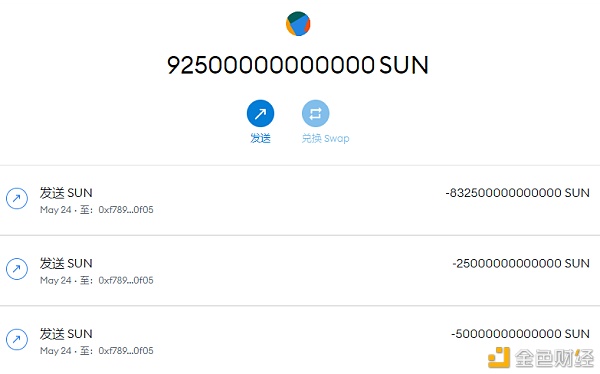Click the 兑换 Swap label text
The image size is (600, 374).
click(325, 138)
